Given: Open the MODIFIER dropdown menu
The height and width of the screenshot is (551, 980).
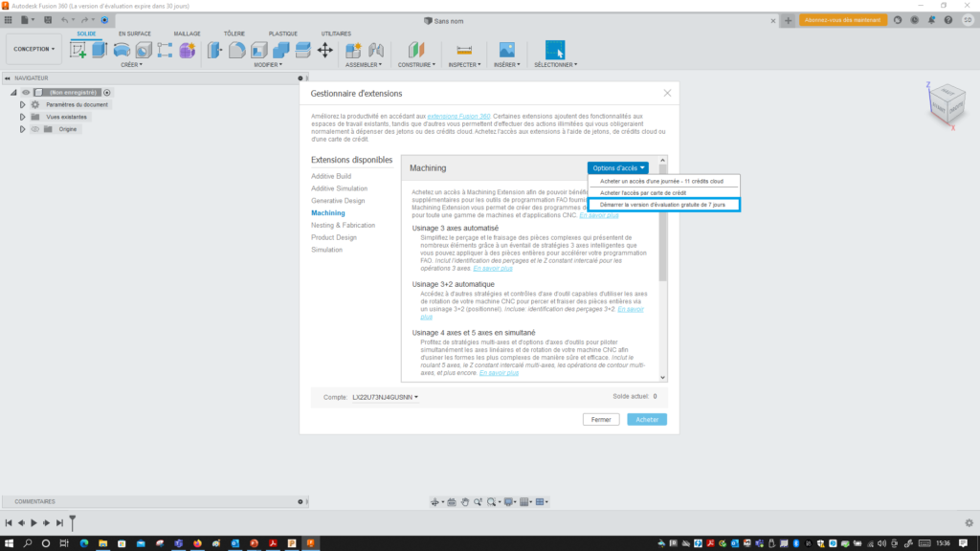Looking at the screenshot, I should coord(268,64).
